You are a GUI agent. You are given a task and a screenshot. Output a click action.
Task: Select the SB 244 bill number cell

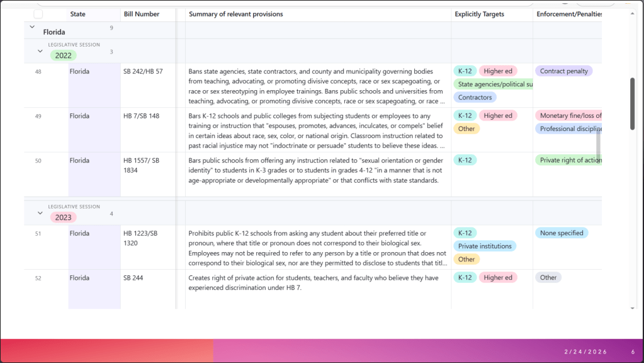(x=135, y=277)
